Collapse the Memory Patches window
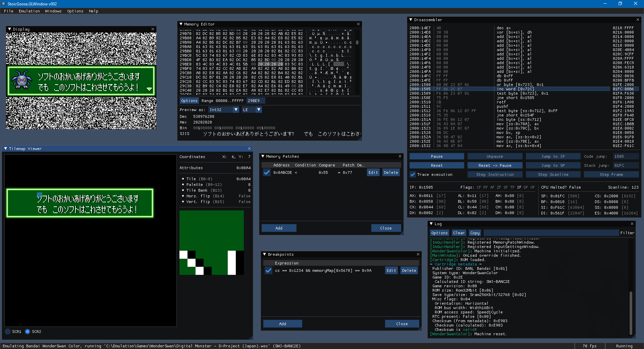This screenshot has width=644, height=349. [263, 156]
